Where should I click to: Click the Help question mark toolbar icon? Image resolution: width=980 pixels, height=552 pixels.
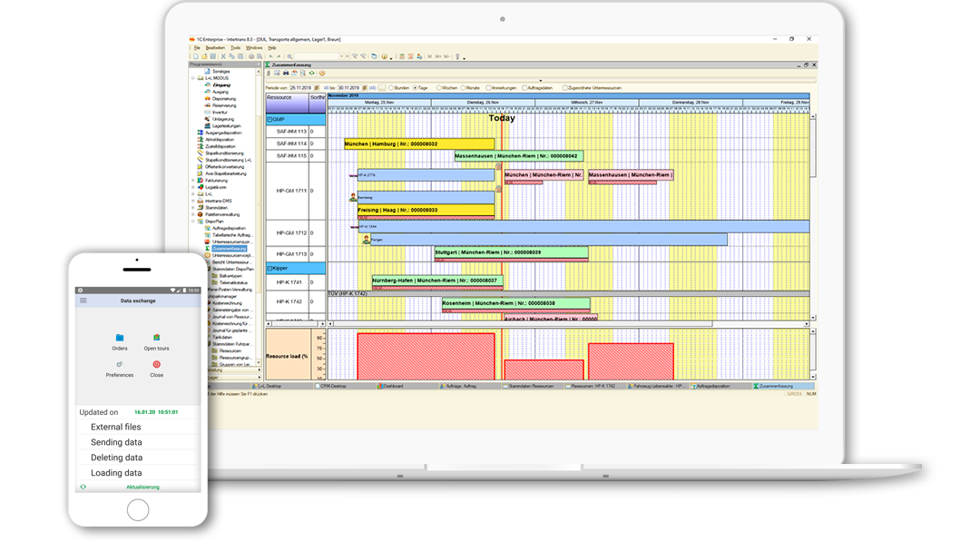pyautogui.click(x=385, y=56)
